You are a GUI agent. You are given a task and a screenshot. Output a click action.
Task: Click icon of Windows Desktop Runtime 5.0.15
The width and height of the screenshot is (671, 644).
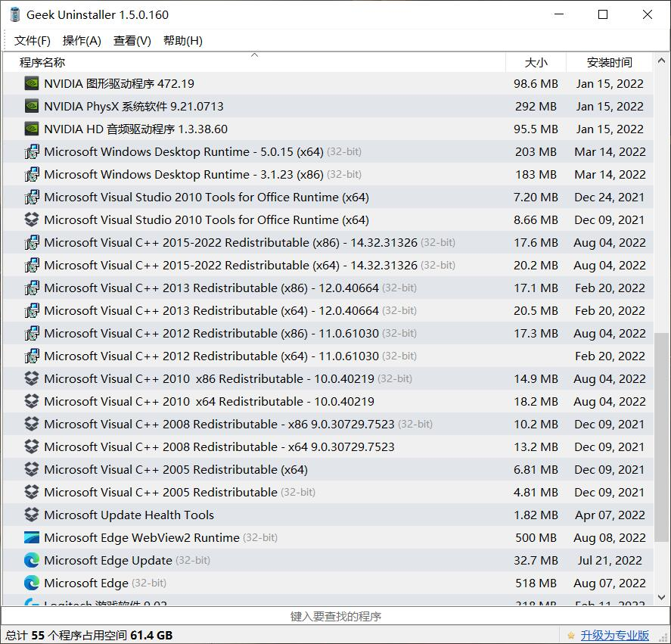pos(32,151)
